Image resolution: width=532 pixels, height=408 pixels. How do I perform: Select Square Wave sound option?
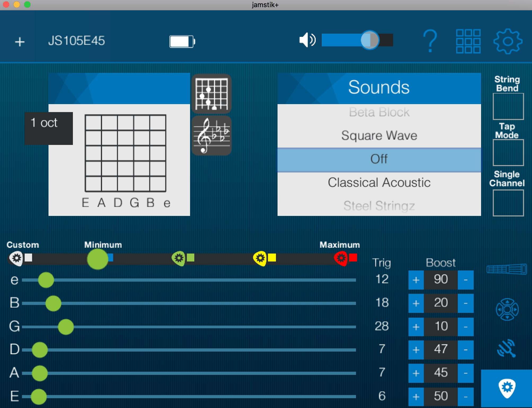pyautogui.click(x=379, y=135)
